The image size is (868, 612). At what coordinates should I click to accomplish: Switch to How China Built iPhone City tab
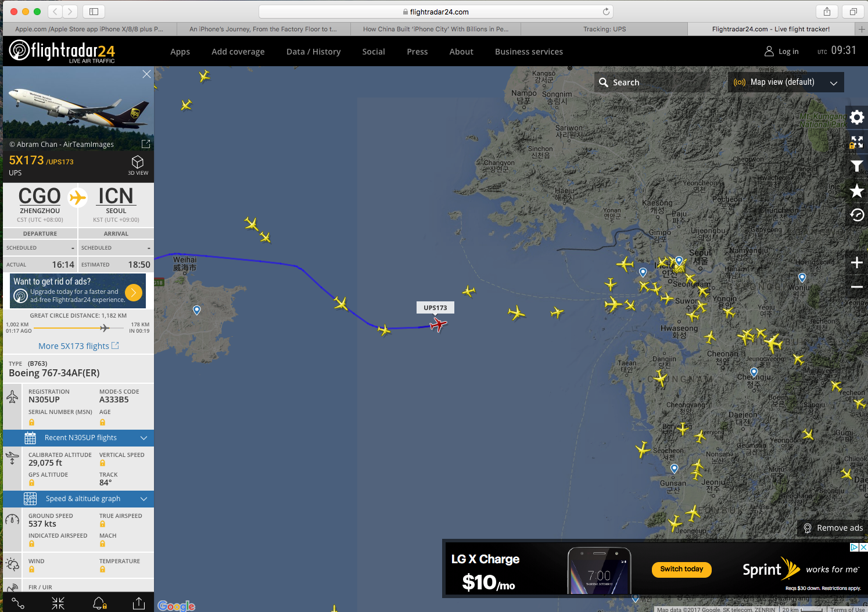coord(436,29)
